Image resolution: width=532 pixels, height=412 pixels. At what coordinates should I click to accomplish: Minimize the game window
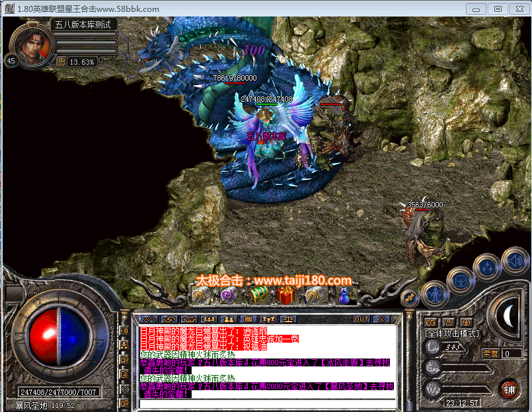pyautogui.click(x=476, y=9)
